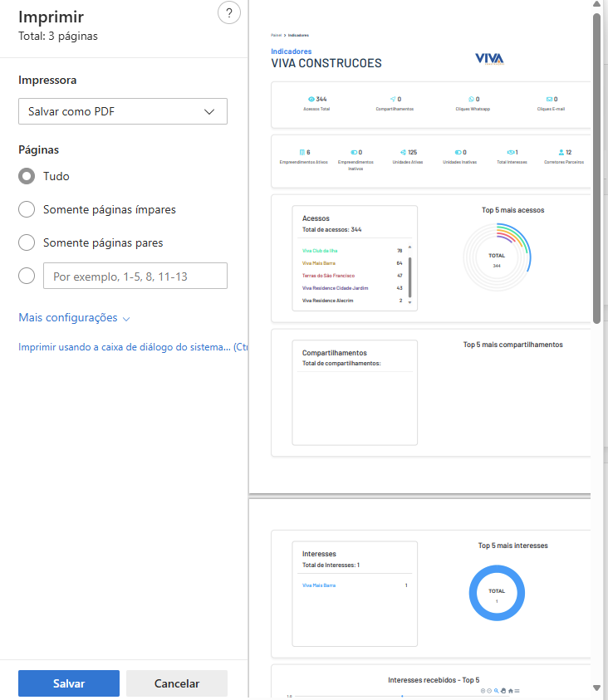This screenshot has width=608, height=700.
Task: Click the Indicadores heading in preview
Action: click(x=291, y=51)
